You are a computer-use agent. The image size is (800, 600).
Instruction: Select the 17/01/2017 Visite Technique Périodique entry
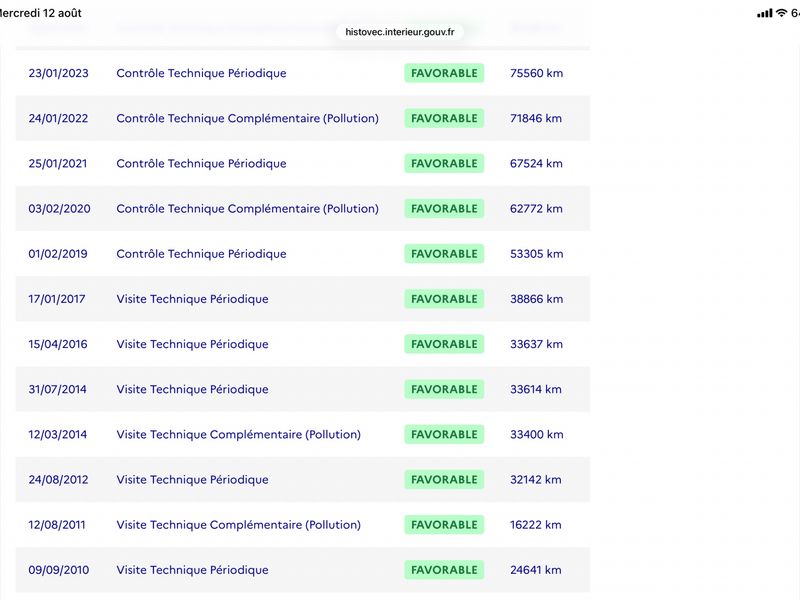point(303,299)
